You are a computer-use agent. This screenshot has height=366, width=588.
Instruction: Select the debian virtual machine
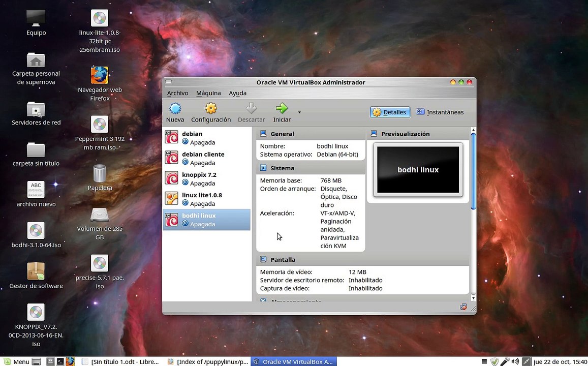pos(207,138)
